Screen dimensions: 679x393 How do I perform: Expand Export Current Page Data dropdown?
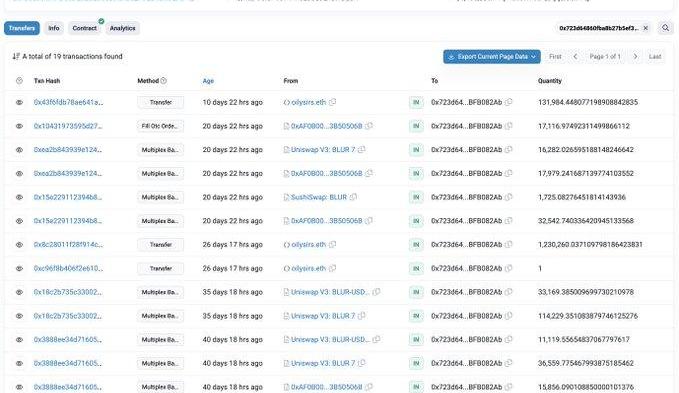[491, 57]
